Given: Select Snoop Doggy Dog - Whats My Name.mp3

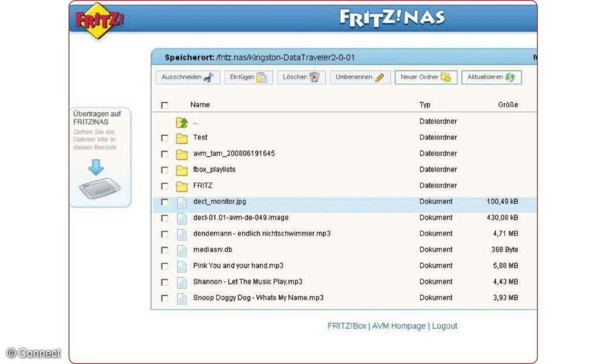Looking at the screenshot, I should [258, 297].
